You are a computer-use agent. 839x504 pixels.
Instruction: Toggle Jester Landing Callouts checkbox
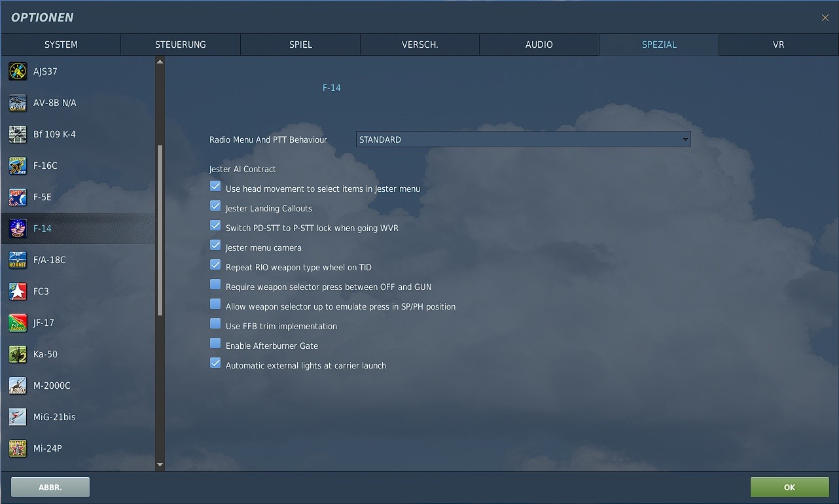coord(215,206)
